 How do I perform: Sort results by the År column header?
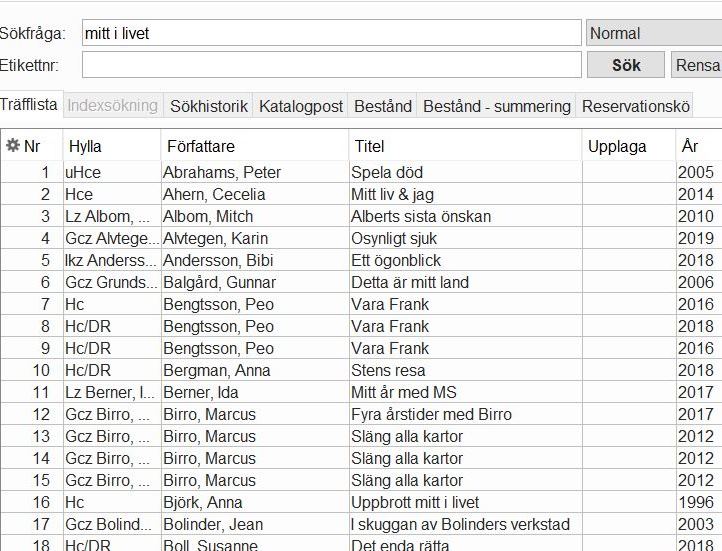[699, 146]
